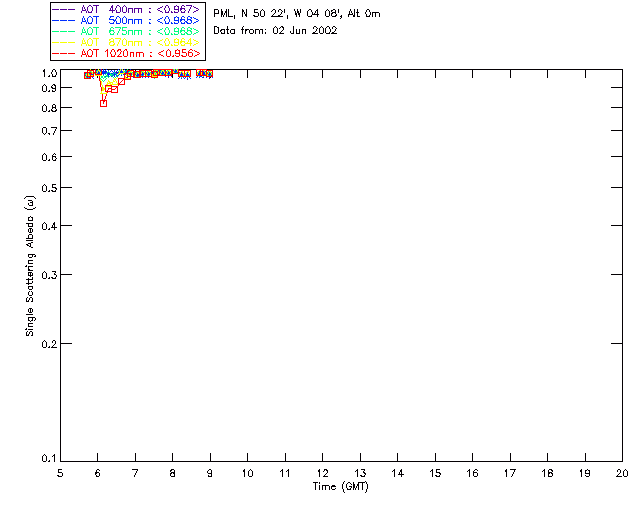Click the 'Single Scattering Albedo' y-axis title

tap(30, 266)
